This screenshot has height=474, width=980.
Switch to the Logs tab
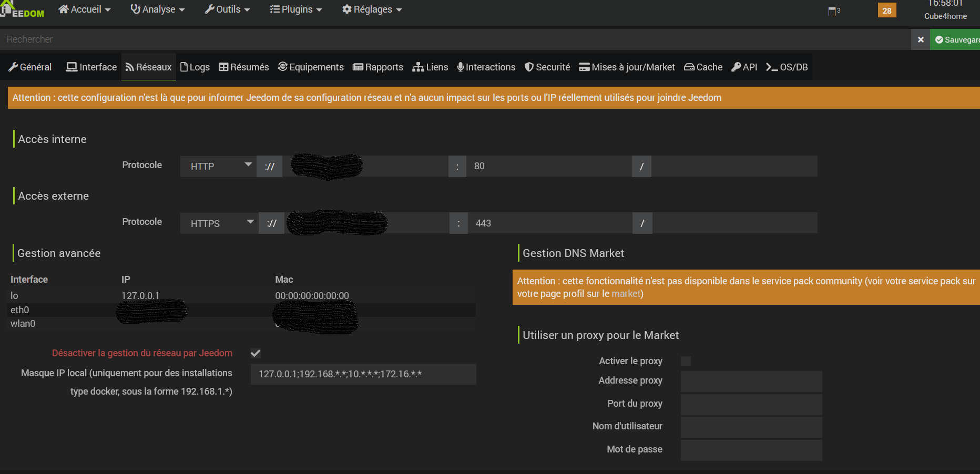195,67
